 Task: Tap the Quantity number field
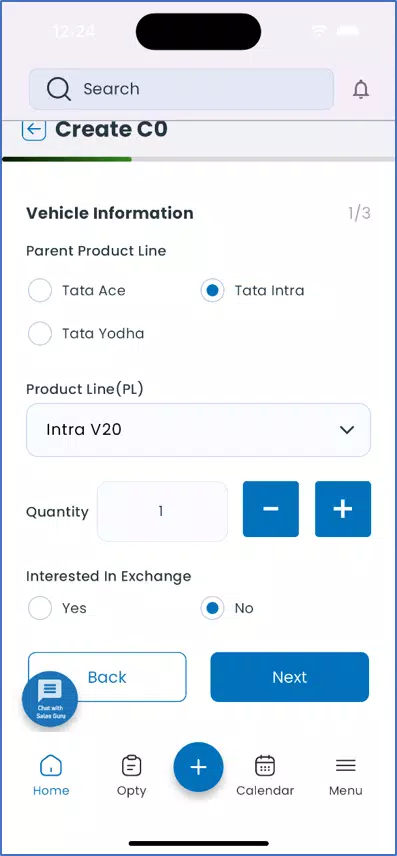pyautogui.click(x=162, y=512)
